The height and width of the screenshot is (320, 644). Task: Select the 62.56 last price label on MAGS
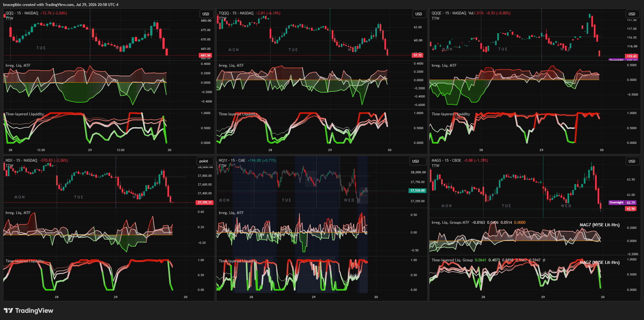(631, 209)
